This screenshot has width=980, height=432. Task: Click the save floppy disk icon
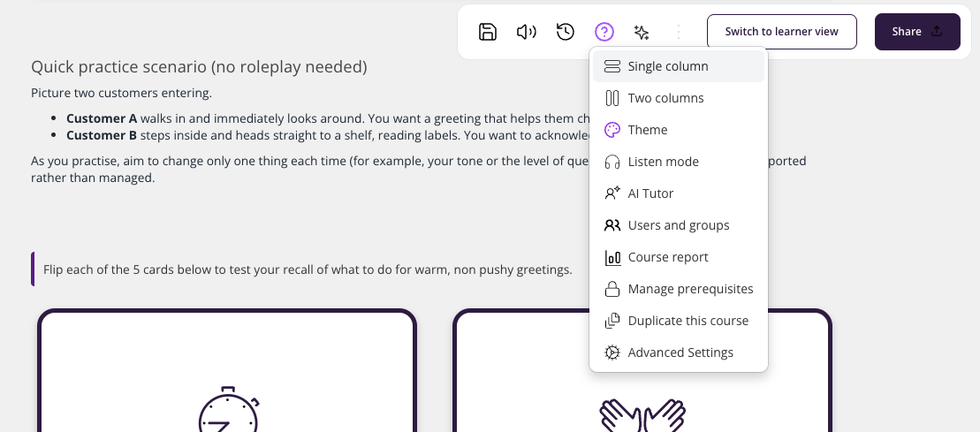(x=488, y=32)
